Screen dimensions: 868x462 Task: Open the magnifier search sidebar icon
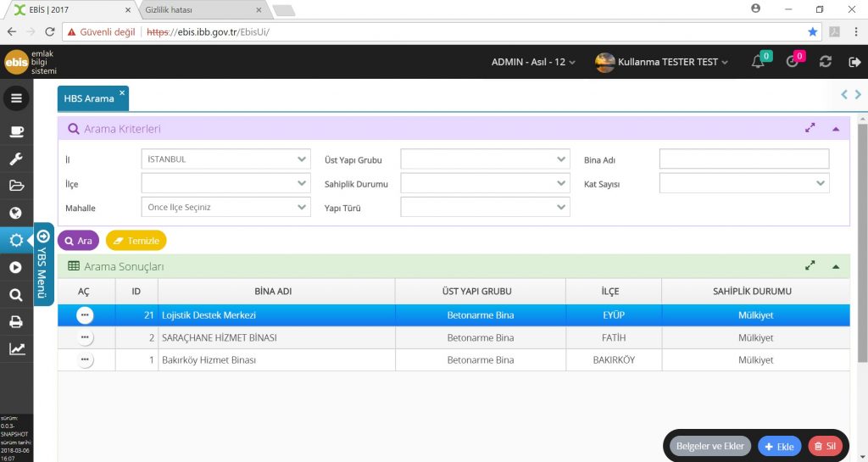pyautogui.click(x=16, y=295)
